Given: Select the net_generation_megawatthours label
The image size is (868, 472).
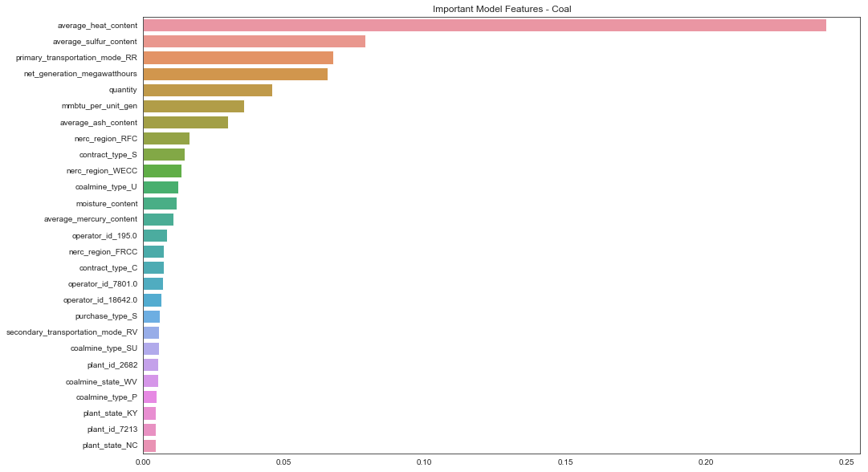Looking at the screenshot, I should 80,74.
